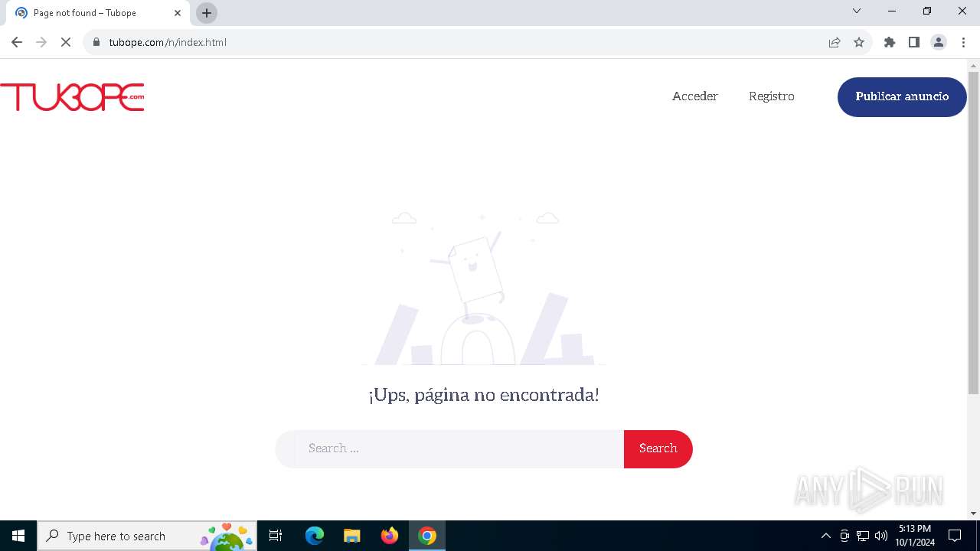The image size is (980, 551).
Task: Open the Windows Start menu
Action: (18, 536)
